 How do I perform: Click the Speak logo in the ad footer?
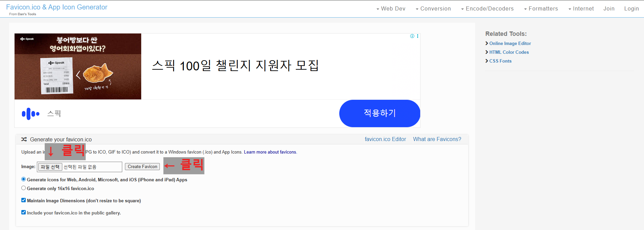click(30, 114)
